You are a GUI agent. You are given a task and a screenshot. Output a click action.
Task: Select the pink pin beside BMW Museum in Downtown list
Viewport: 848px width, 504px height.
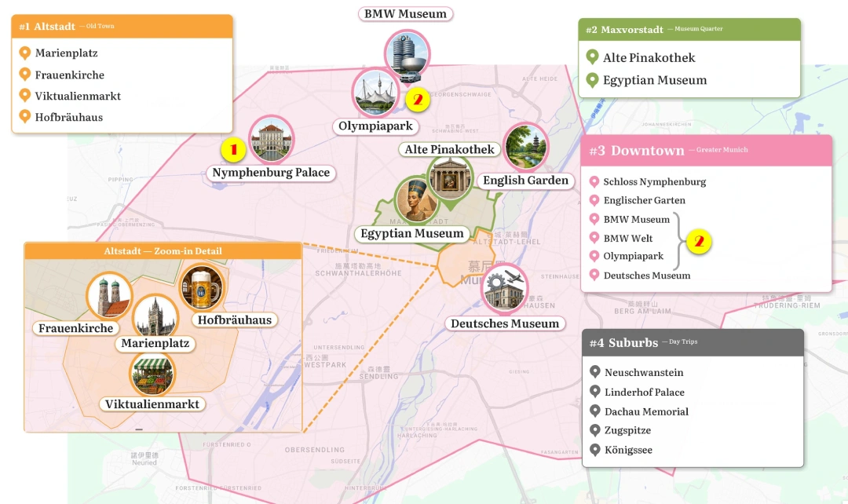tap(594, 219)
